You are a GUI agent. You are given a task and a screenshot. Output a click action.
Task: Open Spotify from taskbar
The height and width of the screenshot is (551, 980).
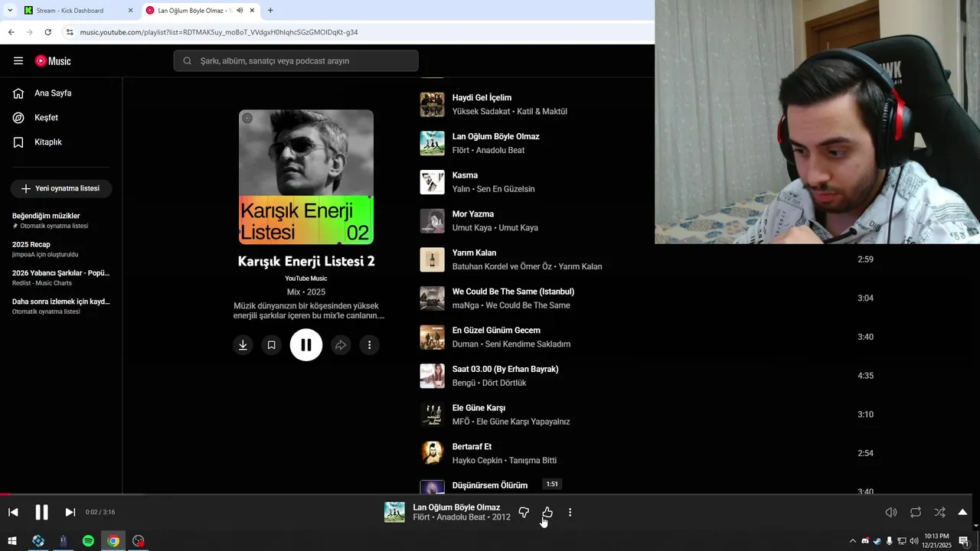tap(88, 541)
